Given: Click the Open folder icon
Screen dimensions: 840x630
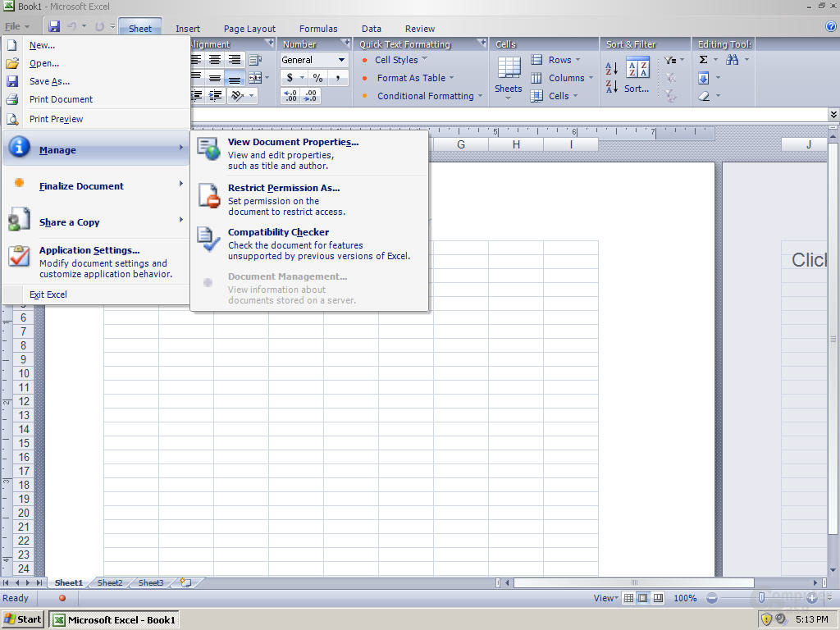Looking at the screenshot, I should pyautogui.click(x=11, y=63).
